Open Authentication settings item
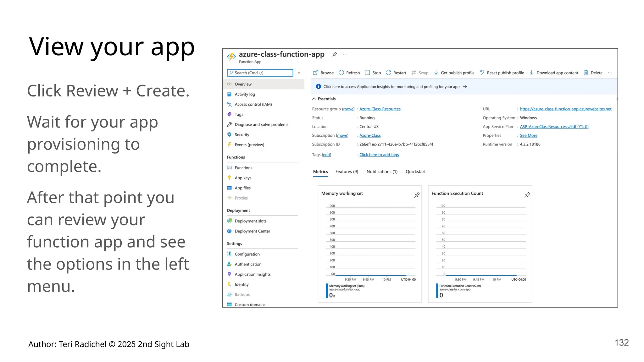Image resolution: width=644 pixels, height=362 pixels. tap(248, 264)
